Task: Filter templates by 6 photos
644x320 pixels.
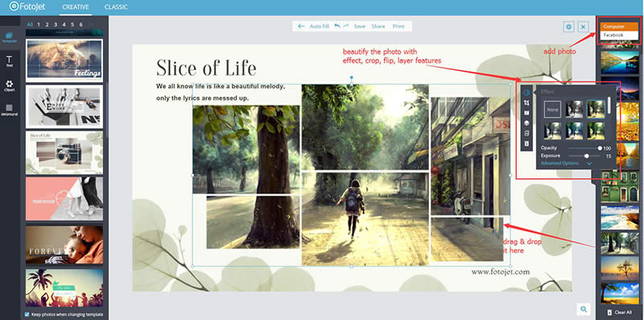Action: point(81,25)
